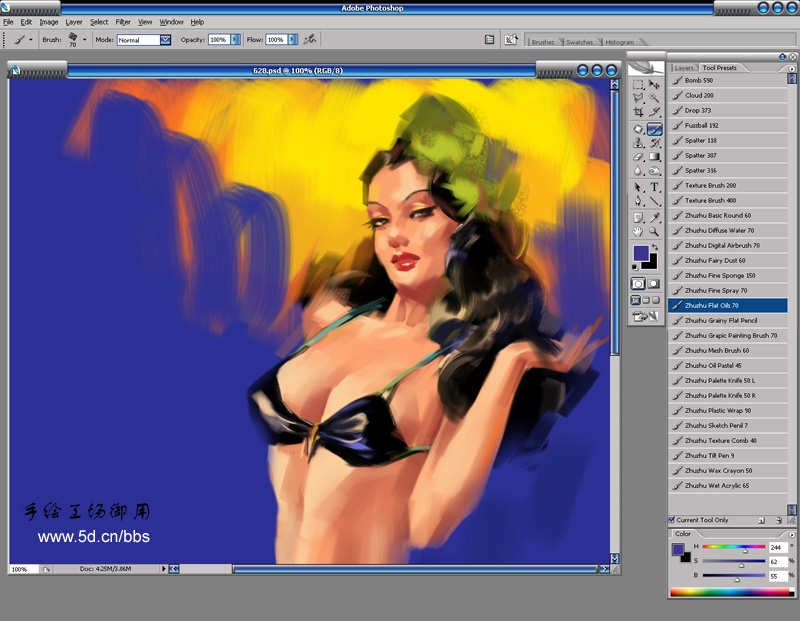
Task: Select the Pen tool
Action: click(x=638, y=201)
